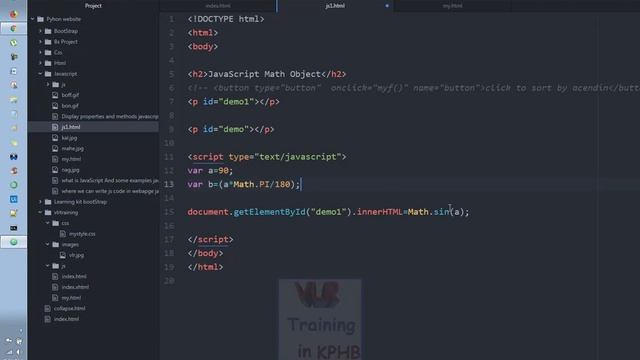
Task: Open boff.gif in the tree
Action: tap(70, 95)
